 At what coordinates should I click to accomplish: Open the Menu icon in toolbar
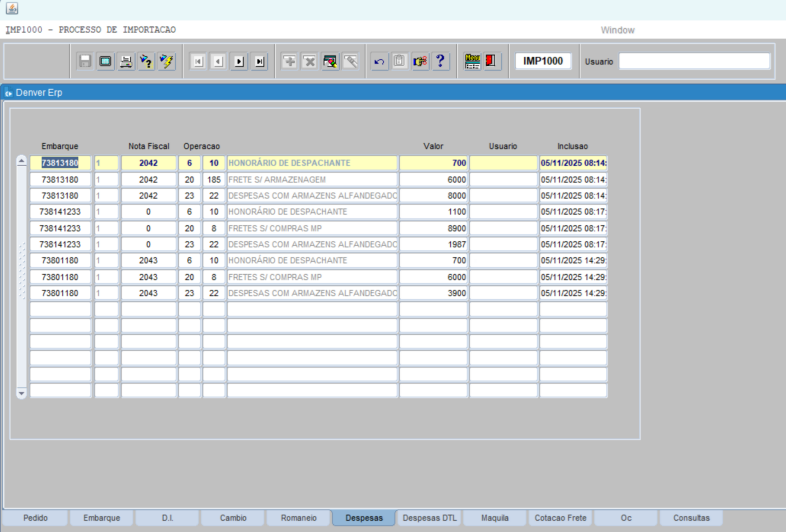[472, 62]
